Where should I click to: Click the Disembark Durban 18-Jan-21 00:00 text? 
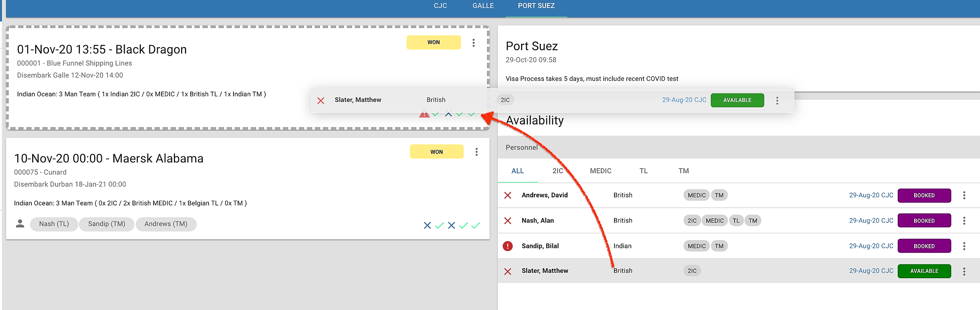(70, 184)
